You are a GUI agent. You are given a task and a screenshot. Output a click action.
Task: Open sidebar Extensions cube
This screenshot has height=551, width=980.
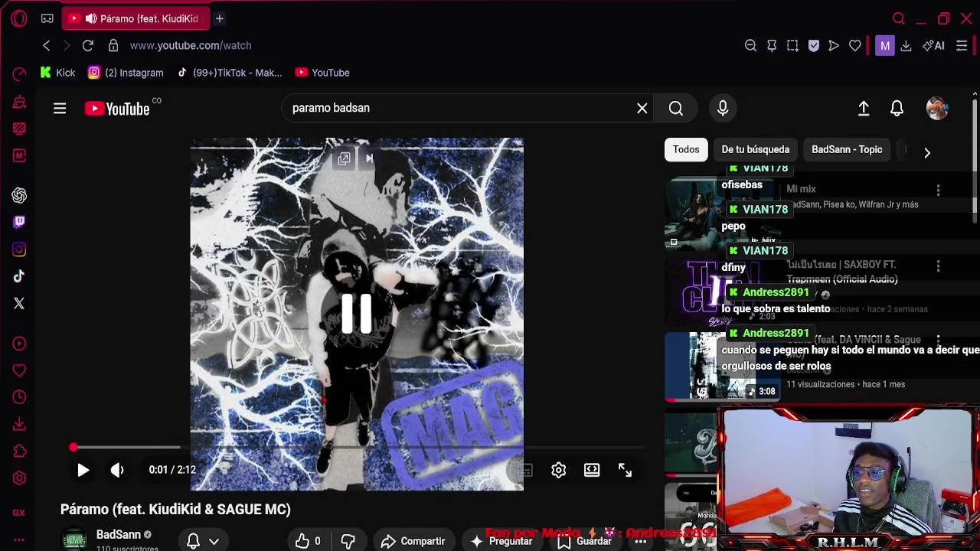(x=19, y=451)
